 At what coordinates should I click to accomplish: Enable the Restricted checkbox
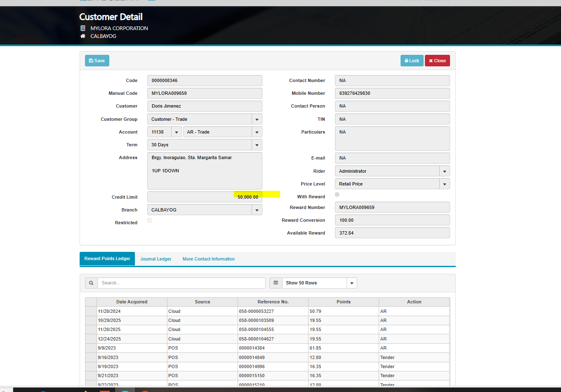149,221
